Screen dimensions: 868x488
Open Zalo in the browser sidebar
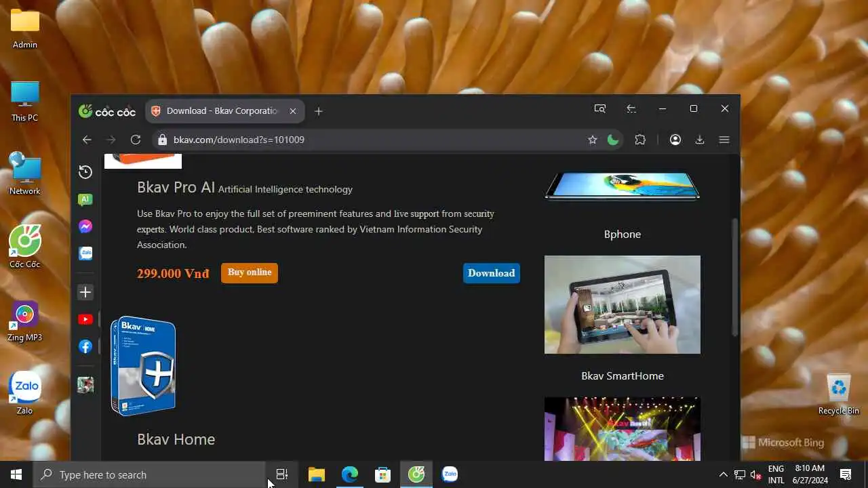point(85,253)
